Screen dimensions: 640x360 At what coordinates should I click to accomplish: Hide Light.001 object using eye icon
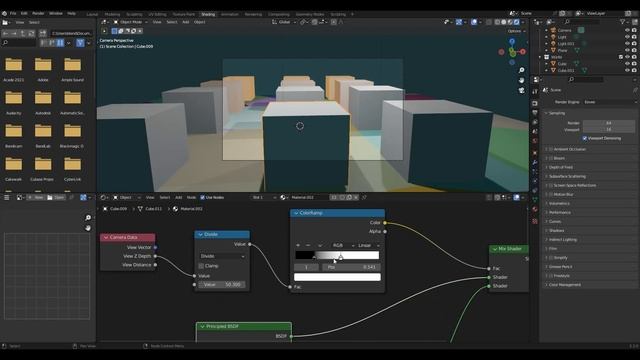click(x=627, y=43)
